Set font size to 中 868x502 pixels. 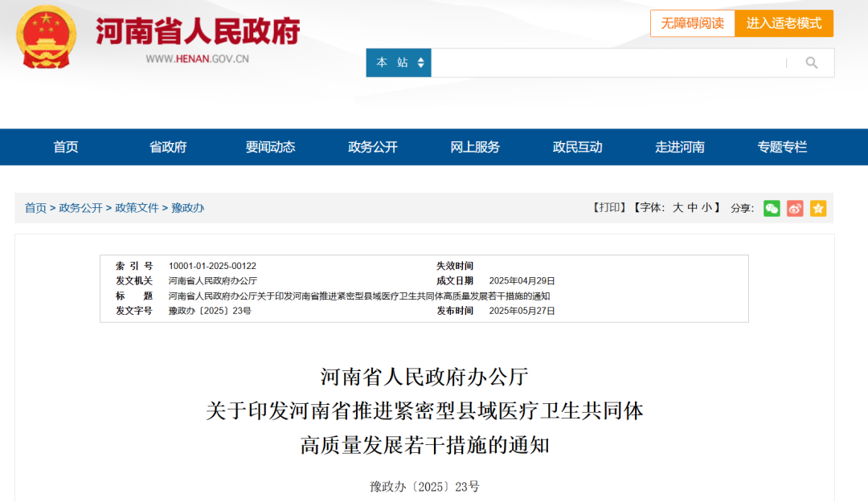point(693,207)
